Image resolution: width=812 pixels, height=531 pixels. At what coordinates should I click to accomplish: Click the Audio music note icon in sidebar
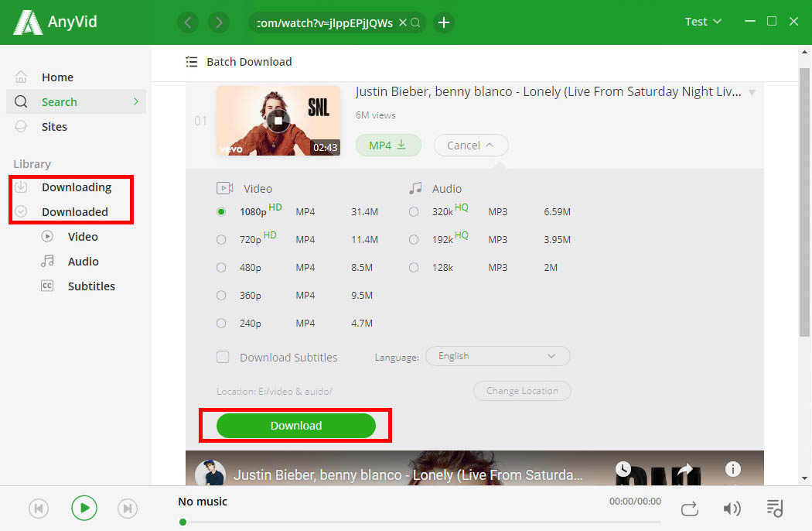click(47, 261)
